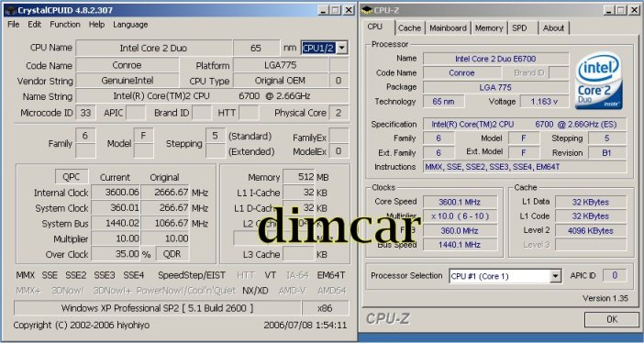Switch to the SPD tab in CPU-Z

pos(519,28)
